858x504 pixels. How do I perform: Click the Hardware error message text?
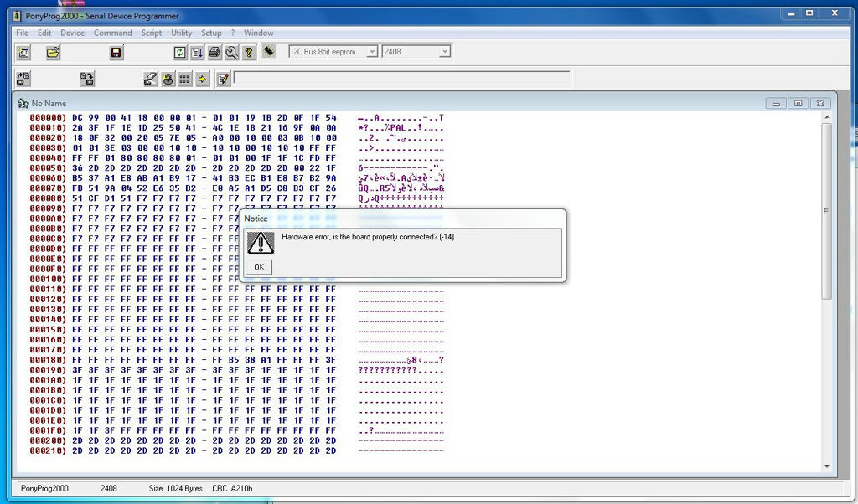point(368,237)
